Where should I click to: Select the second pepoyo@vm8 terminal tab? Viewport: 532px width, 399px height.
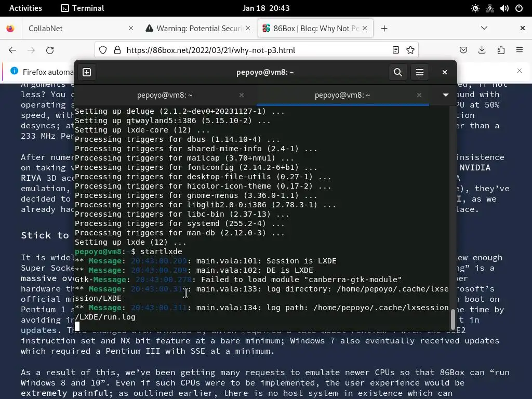click(x=342, y=95)
